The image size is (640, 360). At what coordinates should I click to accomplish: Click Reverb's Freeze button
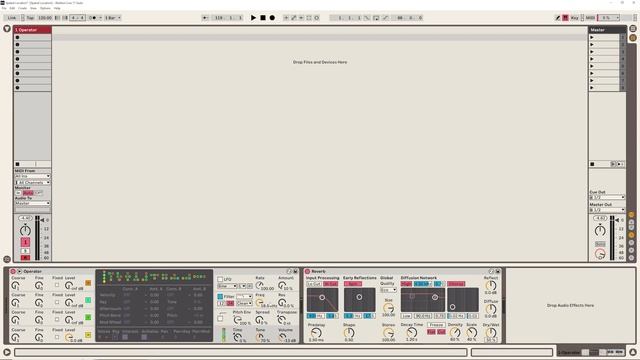point(436,325)
